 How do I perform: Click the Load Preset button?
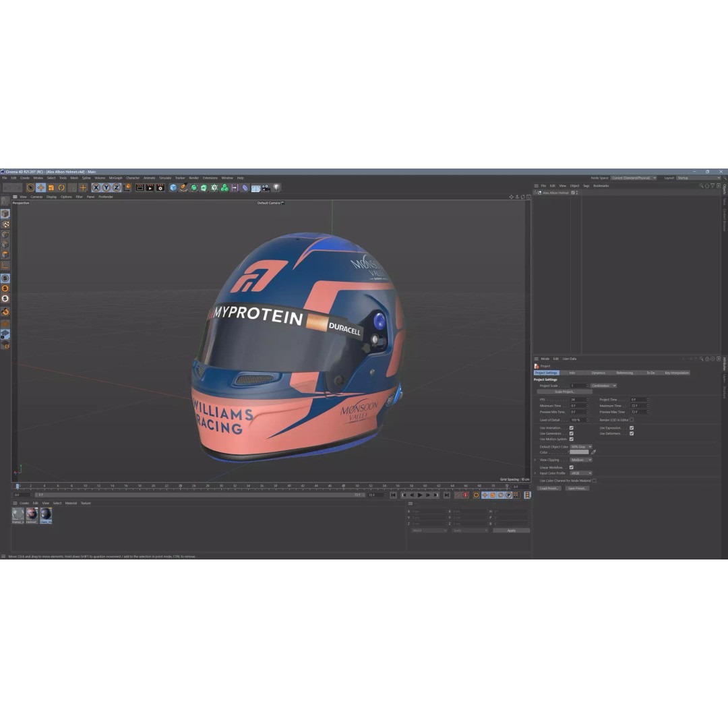coord(549,488)
